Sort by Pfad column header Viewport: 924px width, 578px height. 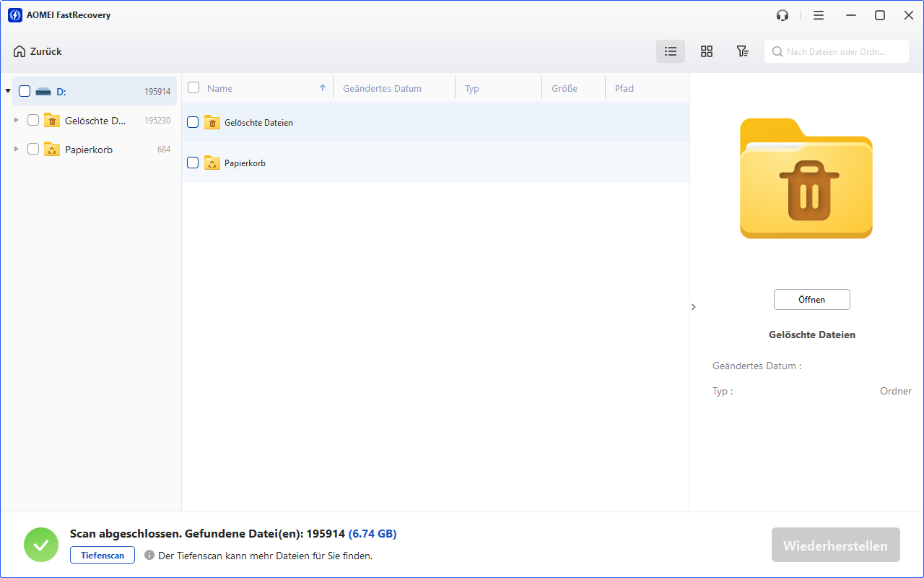tap(624, 88)
